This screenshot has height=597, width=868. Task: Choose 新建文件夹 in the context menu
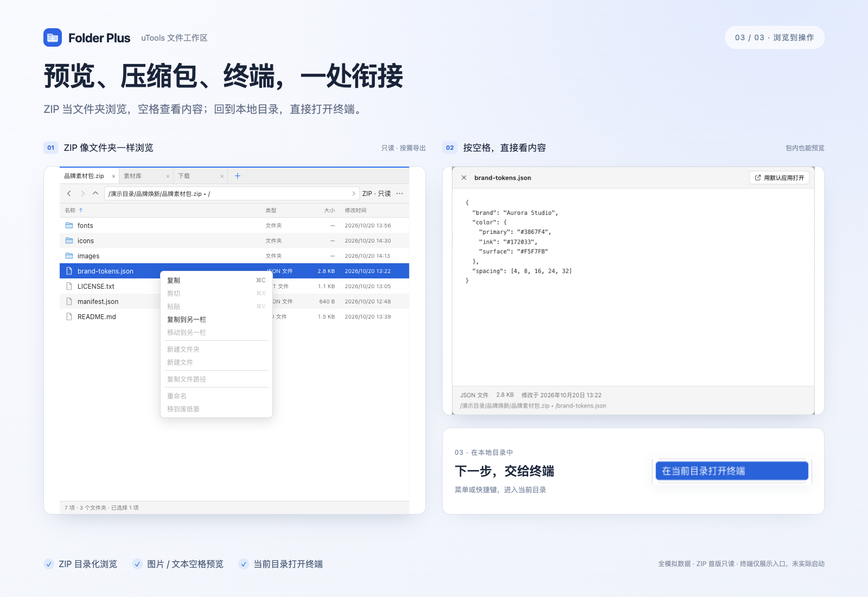click(x=216, y=350)
